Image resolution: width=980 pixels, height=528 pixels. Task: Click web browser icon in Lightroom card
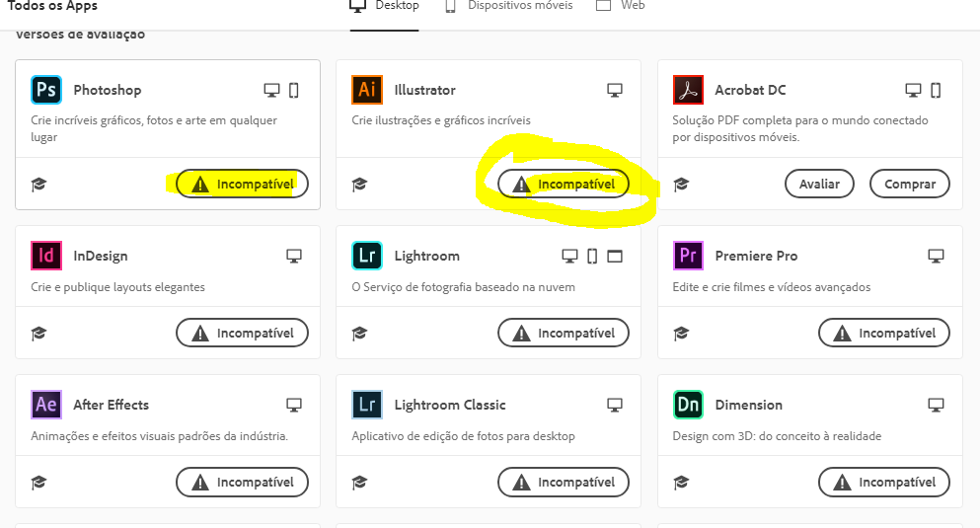click(x=615, y=256)
